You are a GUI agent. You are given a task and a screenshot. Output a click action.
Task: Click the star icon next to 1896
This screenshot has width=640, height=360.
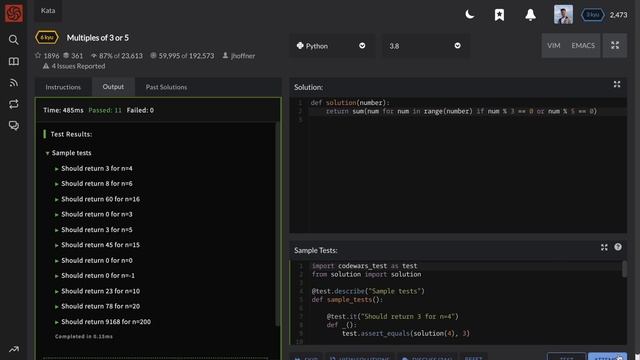click(x=38, y=56)
